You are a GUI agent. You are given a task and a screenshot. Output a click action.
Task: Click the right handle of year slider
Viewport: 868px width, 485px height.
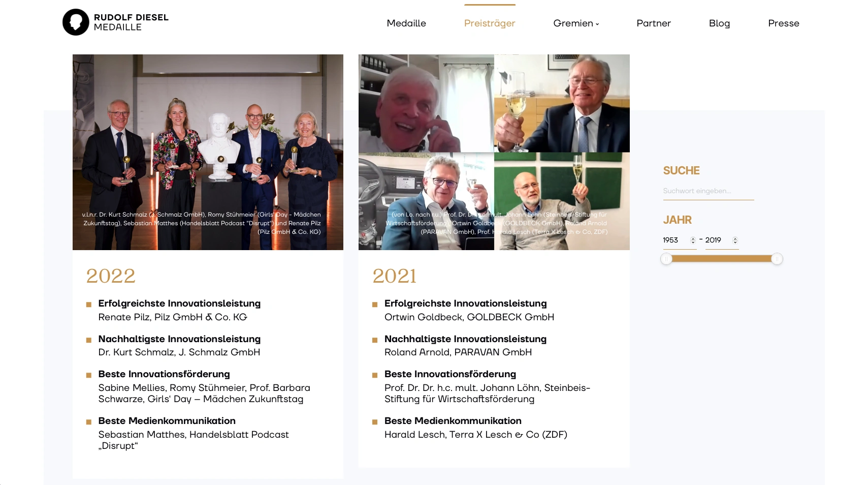click(777, 259)
